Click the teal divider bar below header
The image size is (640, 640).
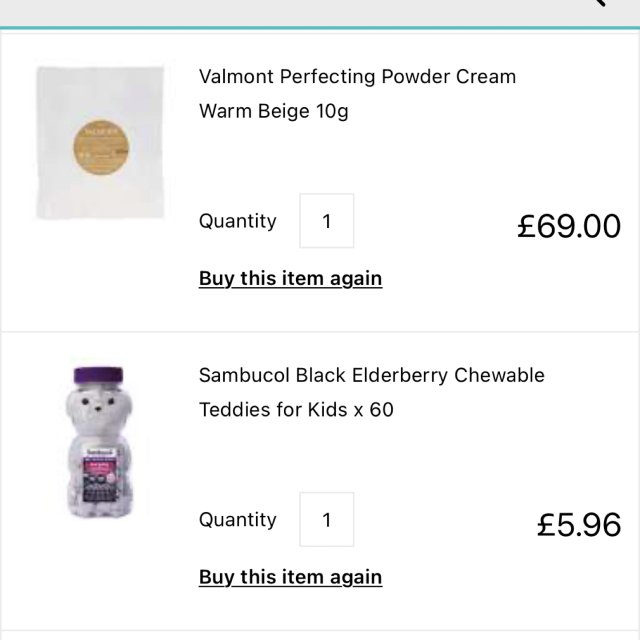click(x=320, y=28)
